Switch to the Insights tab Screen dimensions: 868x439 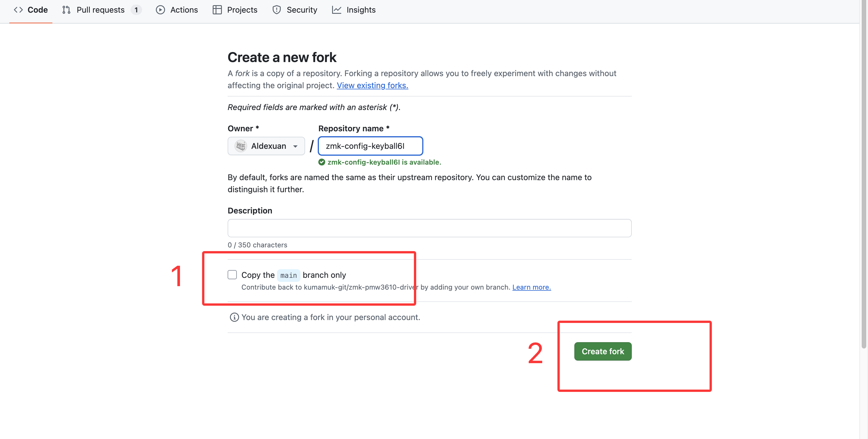click(361, 10)
